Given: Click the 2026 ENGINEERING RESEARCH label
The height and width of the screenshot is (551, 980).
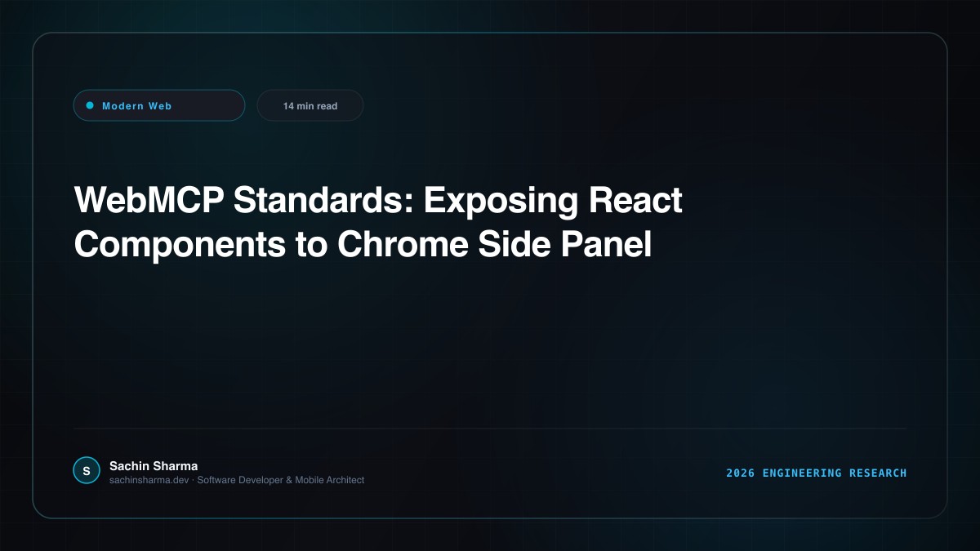Looking at the screenshot, I should tap(817, 473).
